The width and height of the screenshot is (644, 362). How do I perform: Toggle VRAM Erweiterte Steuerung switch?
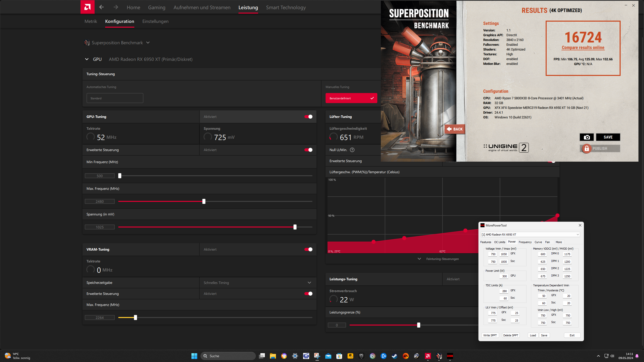(x=308, y=294)
